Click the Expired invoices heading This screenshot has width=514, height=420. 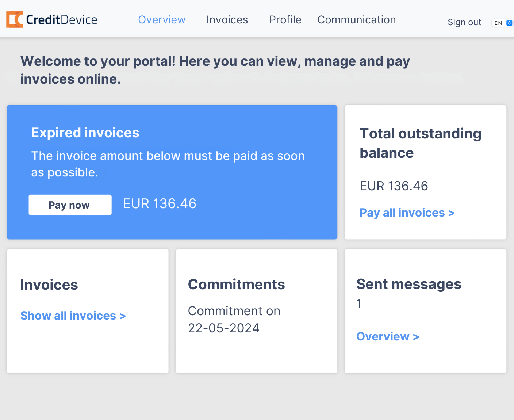point(85,133)
